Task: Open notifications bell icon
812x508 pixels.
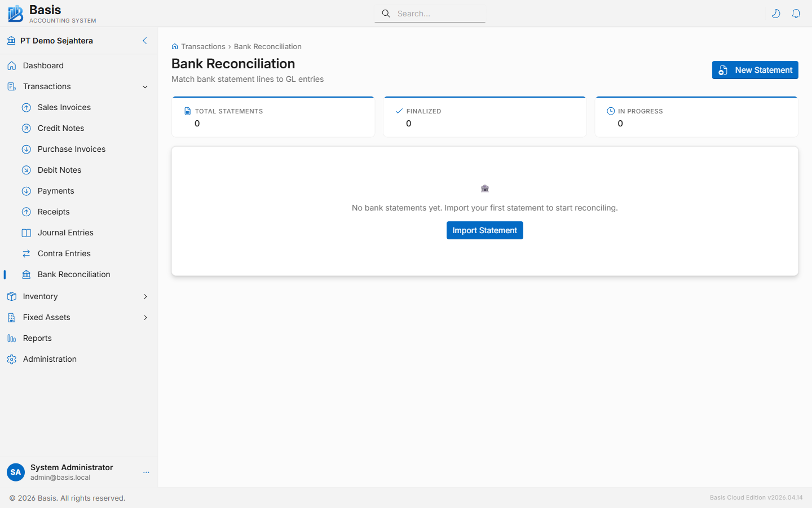Action: click(x=796, y=14)
